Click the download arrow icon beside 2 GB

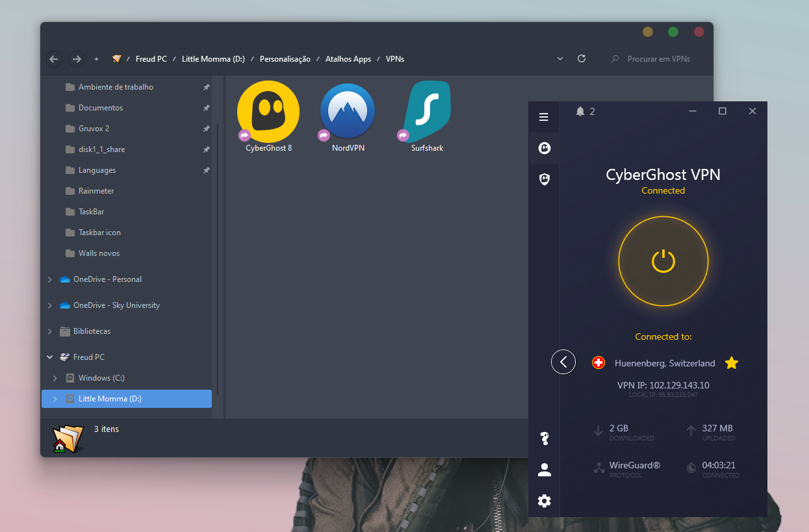(598, 431)
